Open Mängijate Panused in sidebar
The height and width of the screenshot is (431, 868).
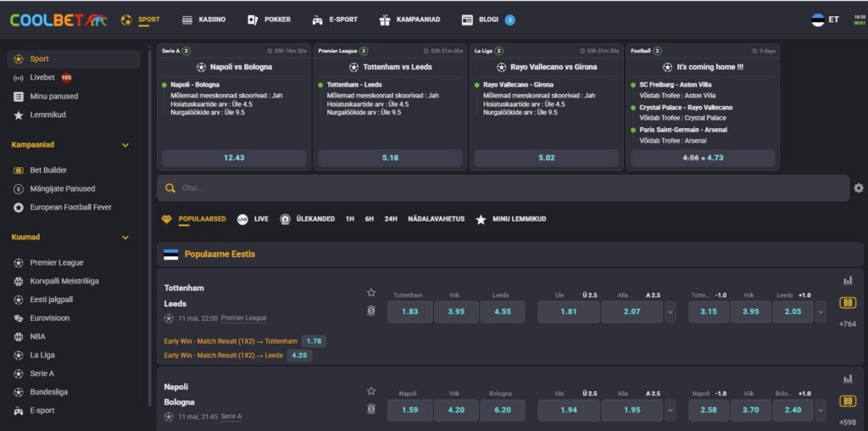pyautogui.click(x=62, y=188)
